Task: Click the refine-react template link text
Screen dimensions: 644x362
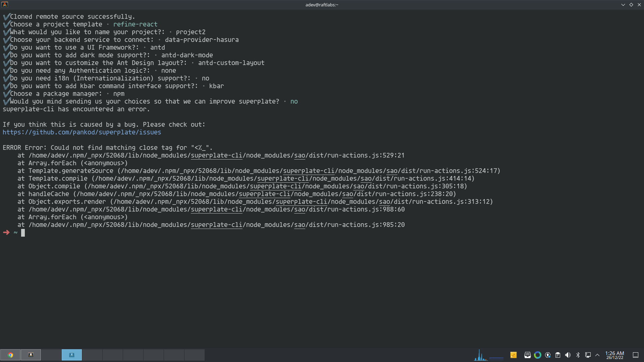Action: (135, 24)
